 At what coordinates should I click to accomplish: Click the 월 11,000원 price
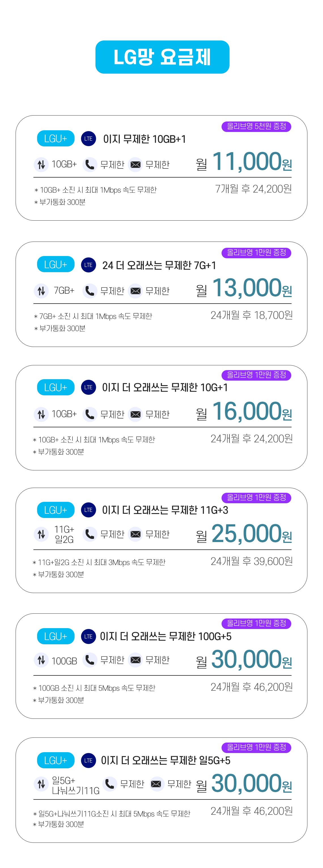[244, 162]
